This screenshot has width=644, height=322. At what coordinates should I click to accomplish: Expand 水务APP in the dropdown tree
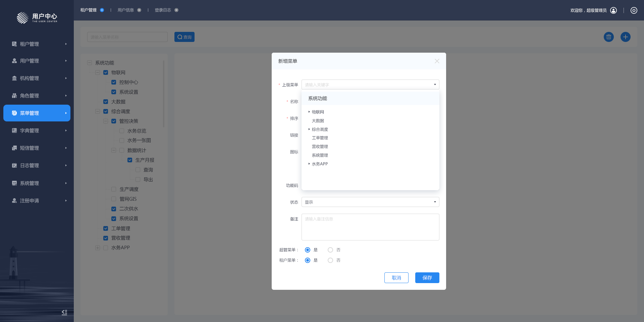[309, 164]
